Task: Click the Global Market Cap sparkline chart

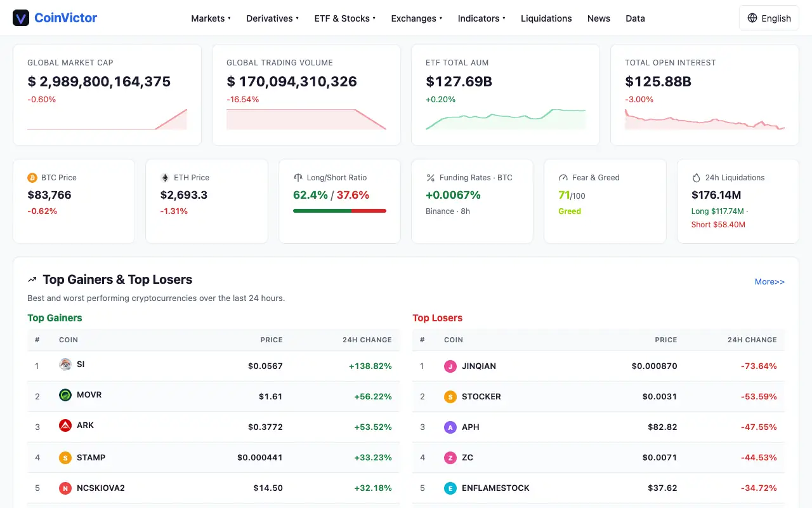Action: pos(107,119)
